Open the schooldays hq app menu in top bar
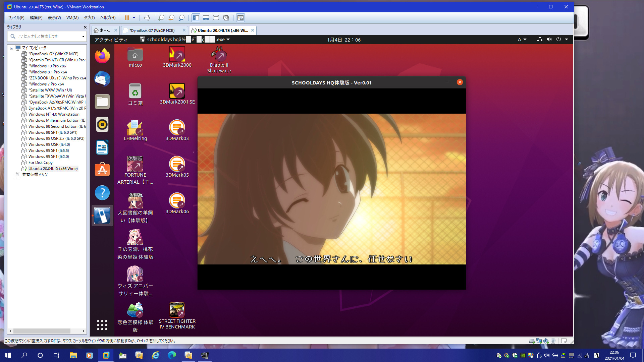Screen dimensions: 644x362 (x=184, y=40)
